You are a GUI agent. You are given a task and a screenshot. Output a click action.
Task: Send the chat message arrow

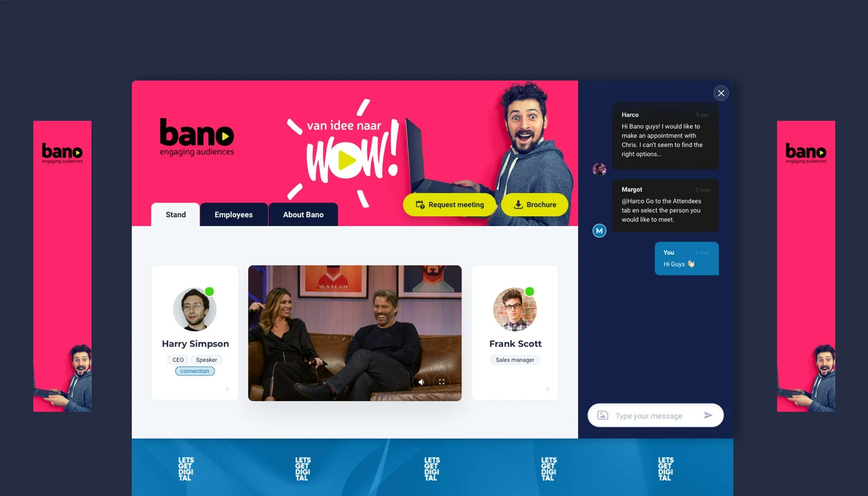[x=708, y=415]
